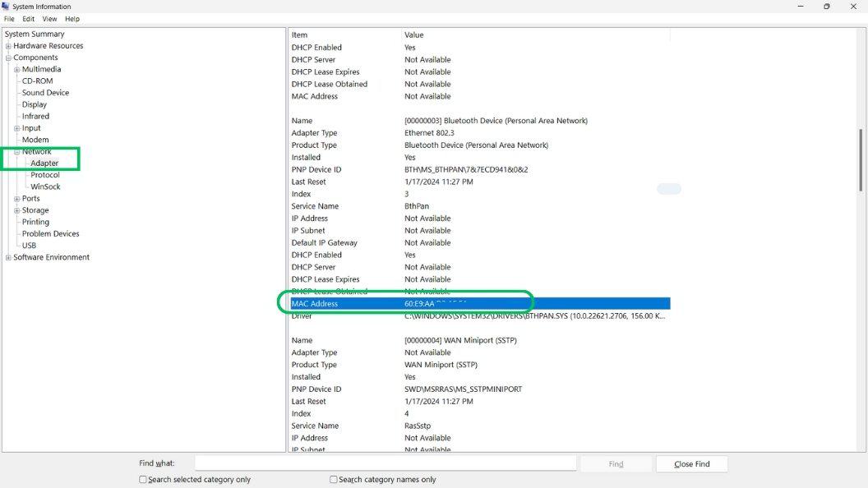
Task: Click the disabled Find button
Action: pos(615,463)
